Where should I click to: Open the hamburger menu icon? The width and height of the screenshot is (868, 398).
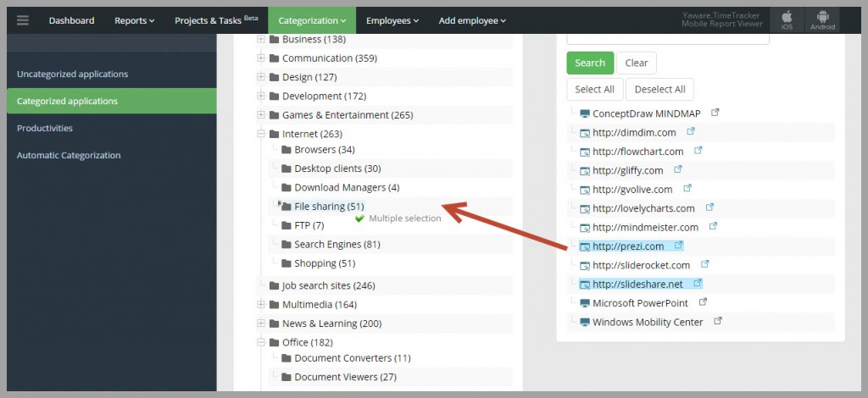22,20
